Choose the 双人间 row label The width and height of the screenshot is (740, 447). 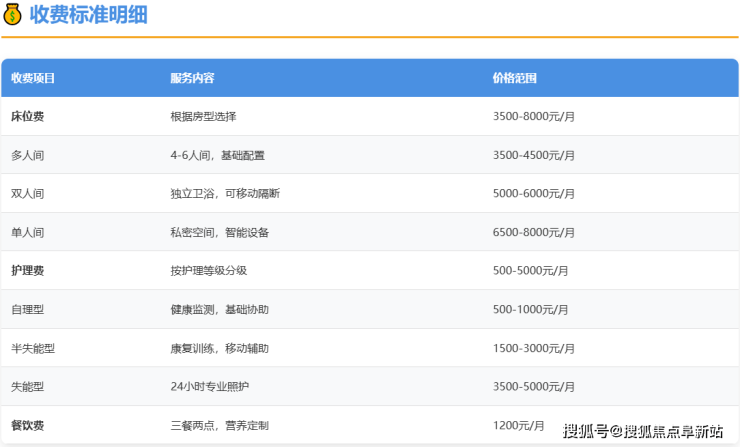pyautogui.click(x=27, y=193)
